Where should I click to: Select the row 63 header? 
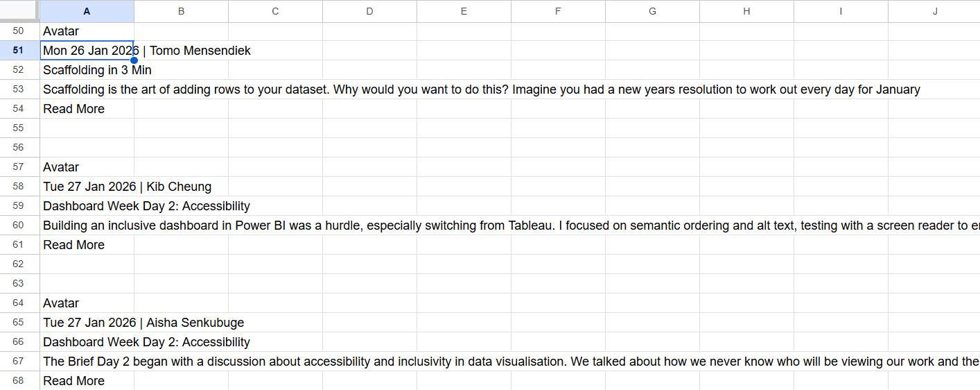coord(19,284)
